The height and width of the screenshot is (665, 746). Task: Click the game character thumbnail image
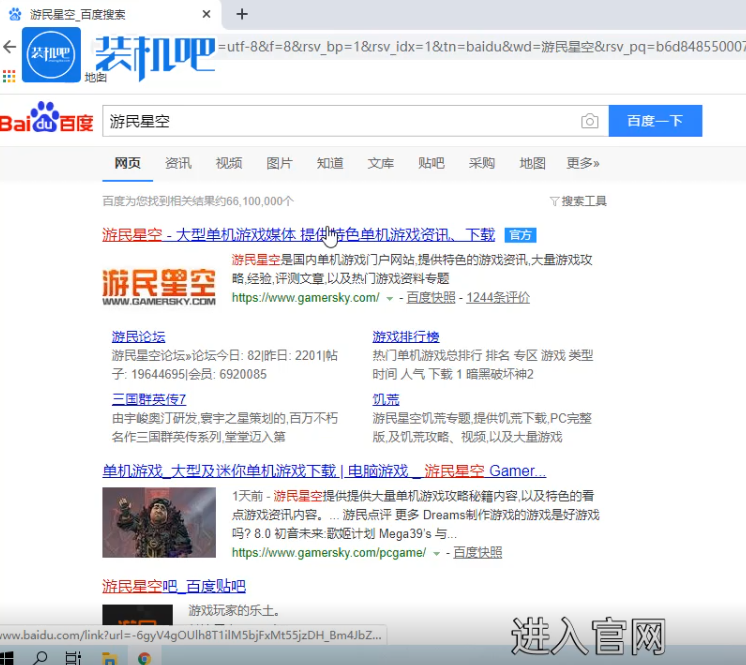point(159,522)
